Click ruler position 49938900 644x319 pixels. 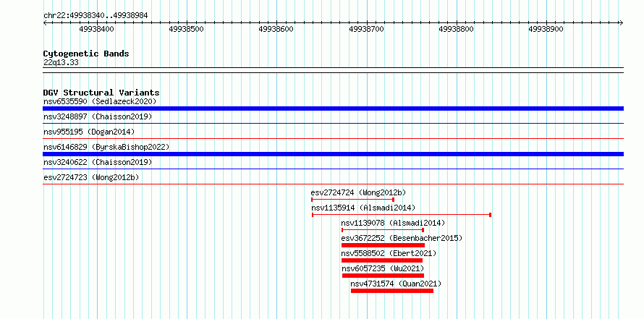tap(546, 29)
